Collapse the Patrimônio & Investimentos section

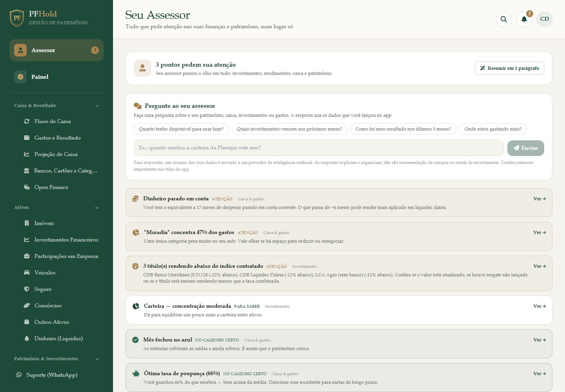[97, 359]
